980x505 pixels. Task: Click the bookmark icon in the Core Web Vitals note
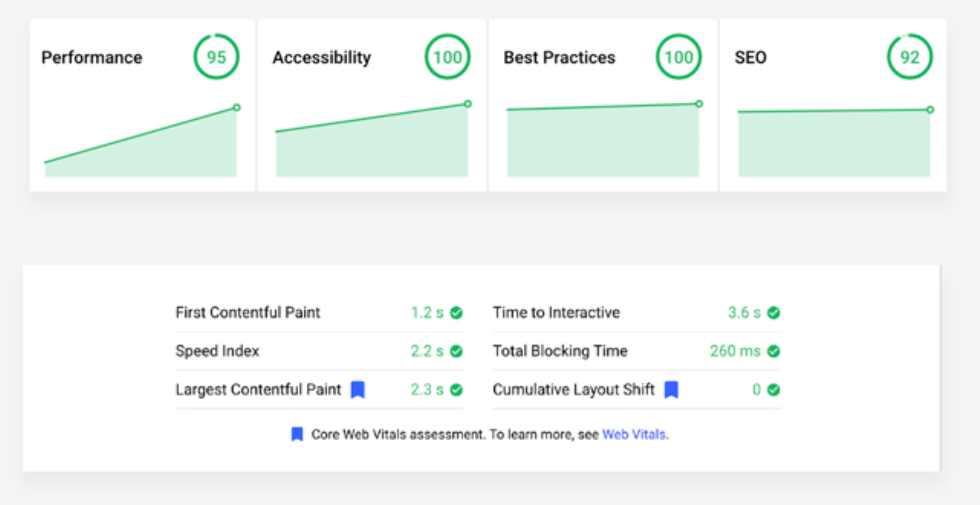coord(297,434)
